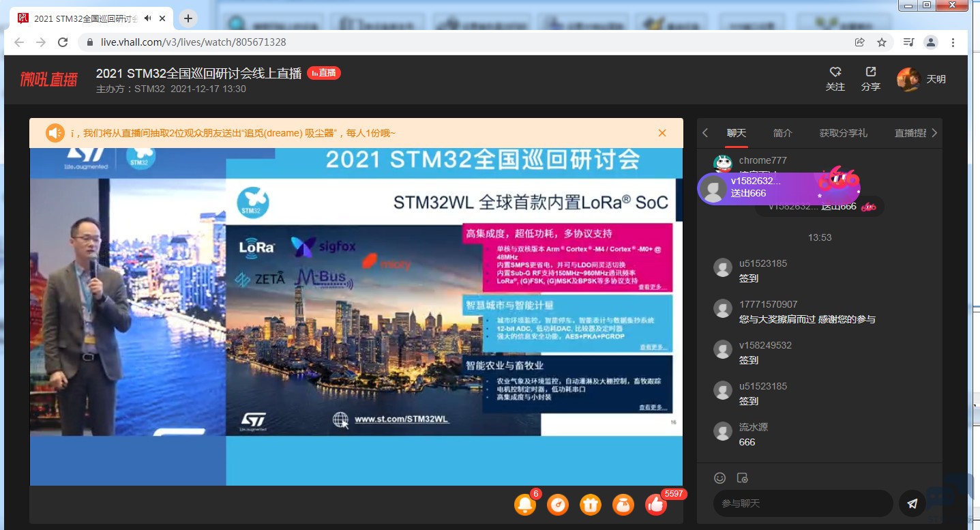Open the orange gift box icon
This screenshot has width=980, height=530.
591,504
